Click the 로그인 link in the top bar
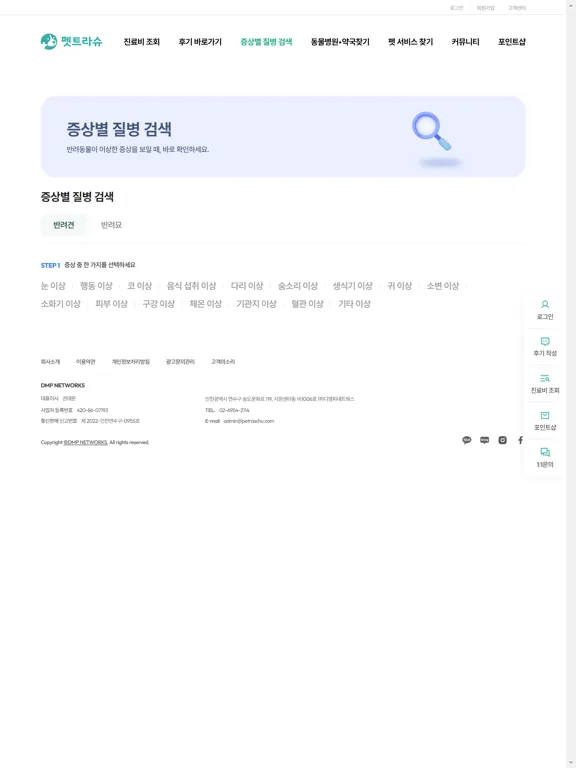576x768 pixels. (x=456, y=8)
